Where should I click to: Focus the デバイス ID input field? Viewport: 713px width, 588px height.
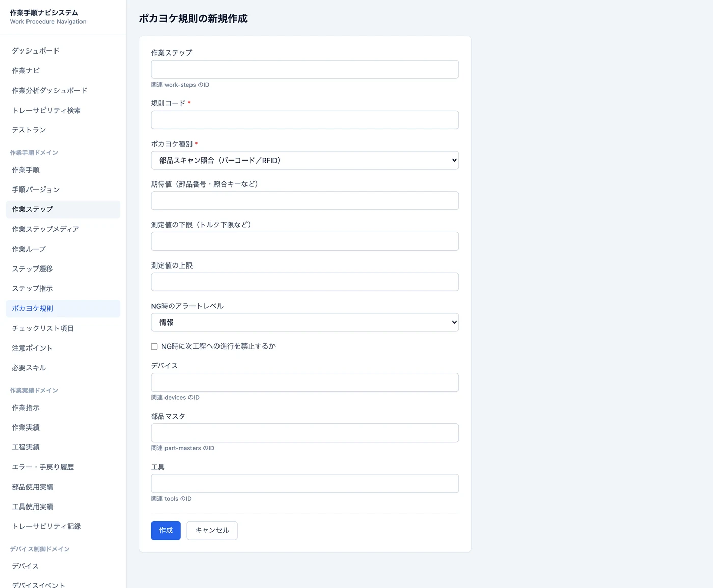click(305, 383)
